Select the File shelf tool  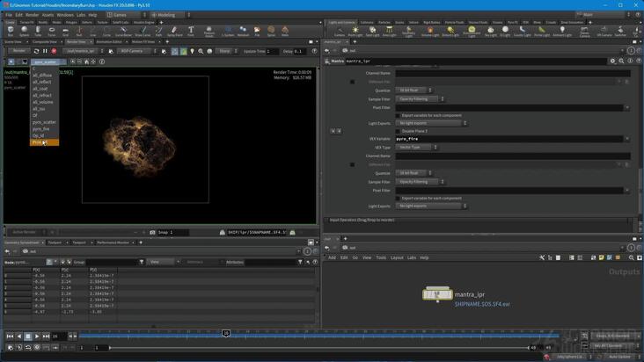[257, 31]
